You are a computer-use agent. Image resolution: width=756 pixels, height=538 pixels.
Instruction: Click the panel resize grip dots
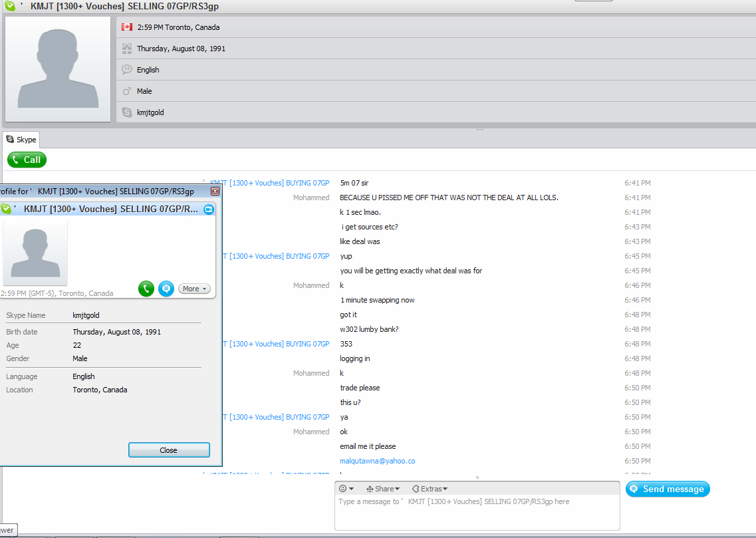480,130
